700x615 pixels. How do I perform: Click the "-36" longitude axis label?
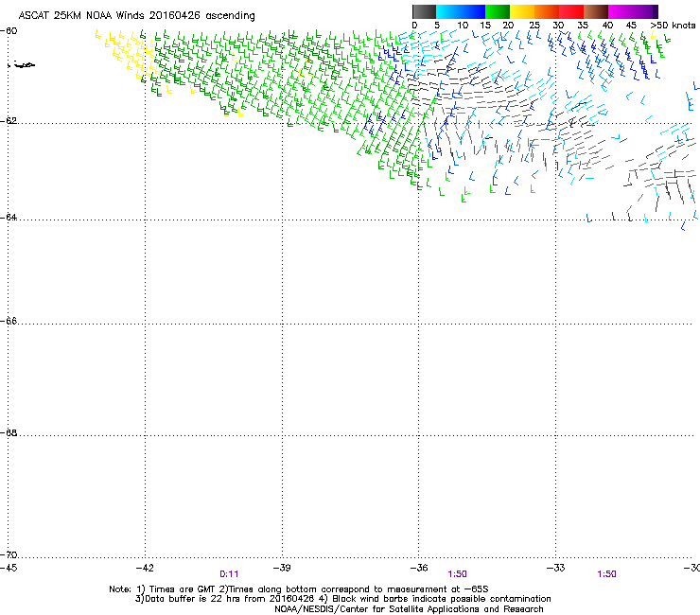click(419, 568)
